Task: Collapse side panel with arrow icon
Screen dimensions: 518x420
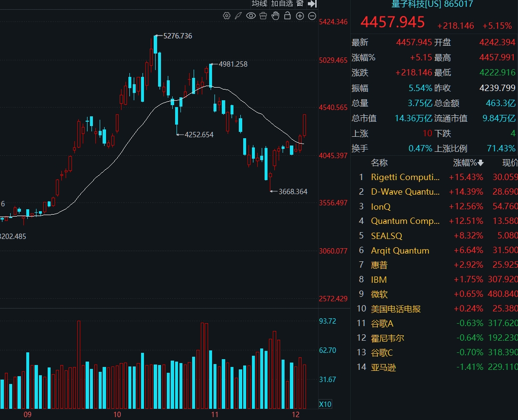Action: pyautogui.click(x=312, y=3)
